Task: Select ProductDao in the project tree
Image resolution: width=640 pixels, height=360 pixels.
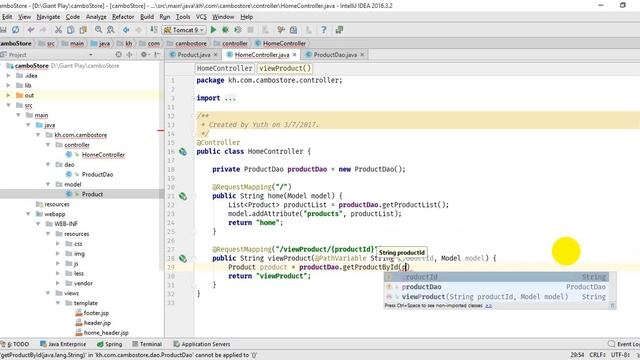Action: click(97, 174)
